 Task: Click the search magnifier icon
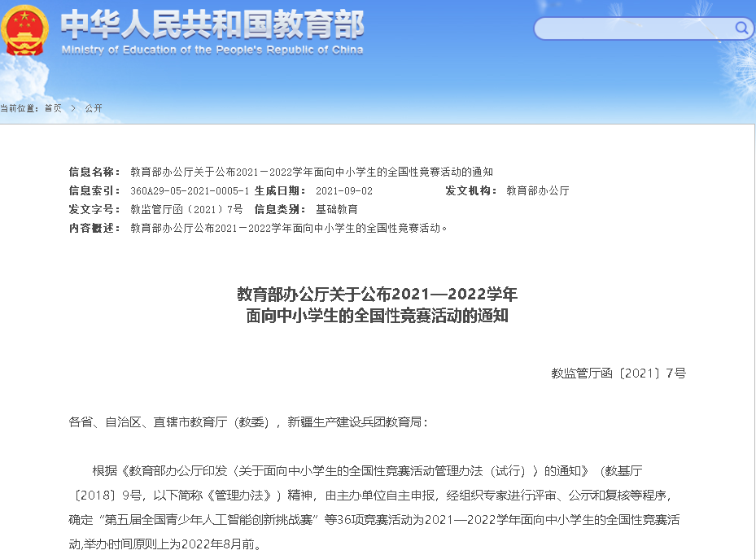[x=741, y=28]
